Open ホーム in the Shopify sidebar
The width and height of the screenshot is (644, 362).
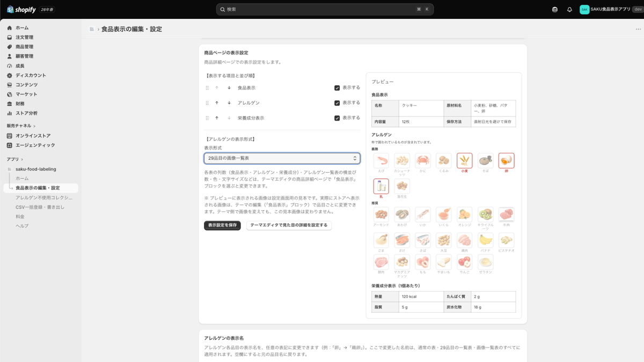tap(22, 27)
